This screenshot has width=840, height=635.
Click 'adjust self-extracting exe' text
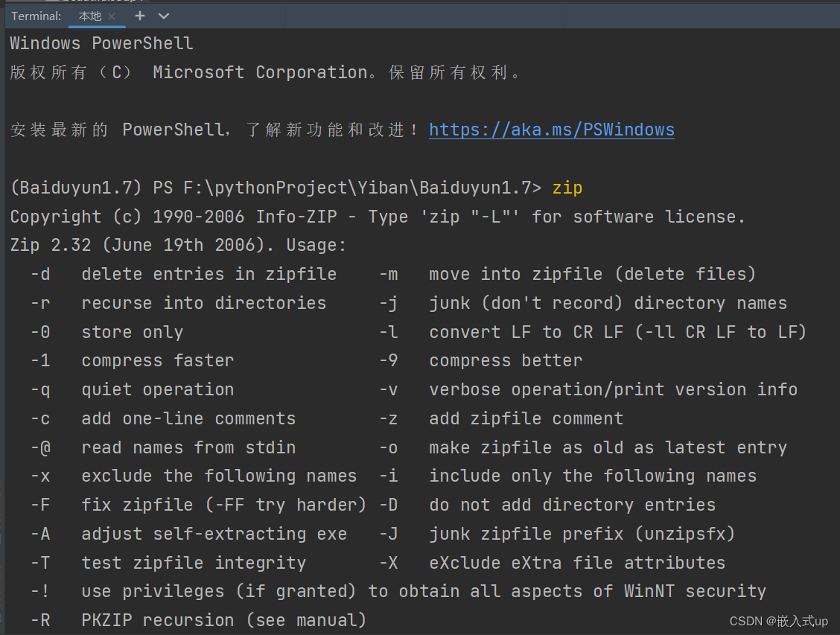click(x=214, y=534)
